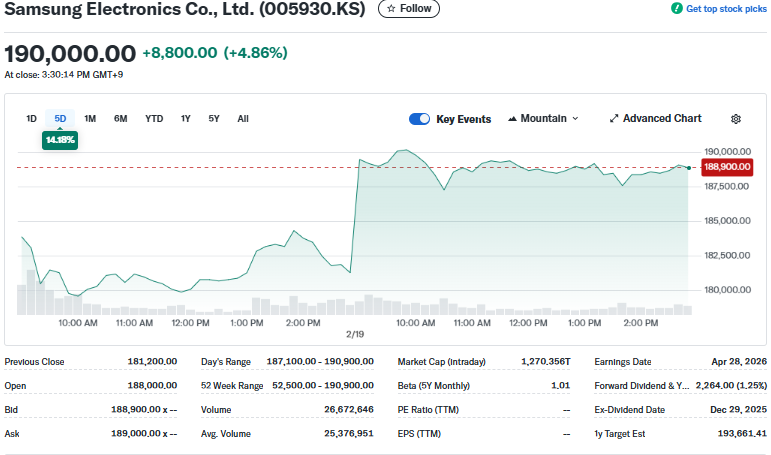Click the green Get top stock picks icon
The image size is (771, 455).
(677, 8)
